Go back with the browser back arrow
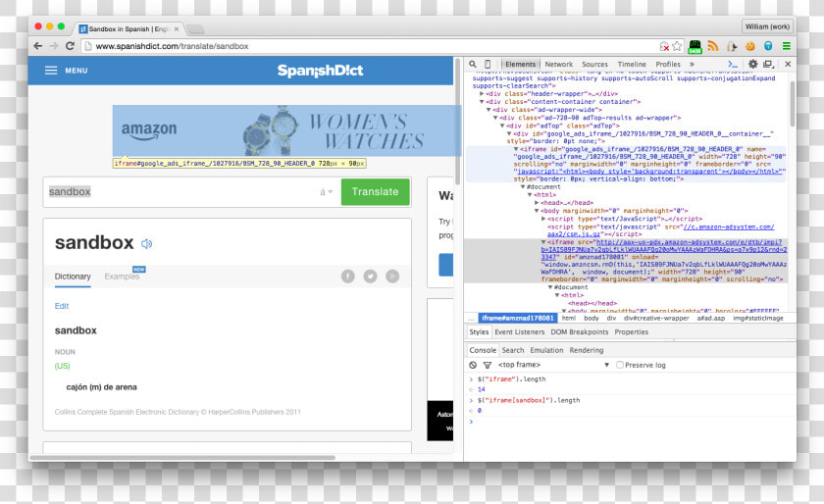824x504 pixels. pos(38,46)
